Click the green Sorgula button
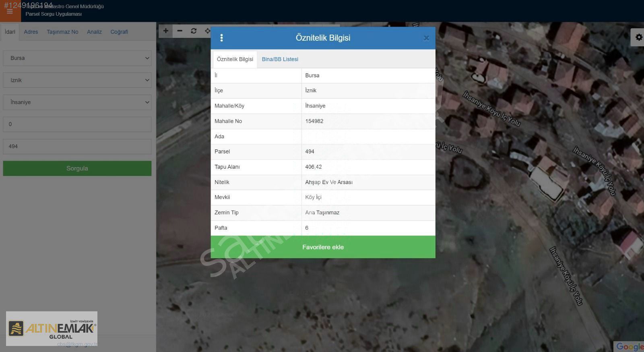This screenshot has height=352, width=644. 77,168
